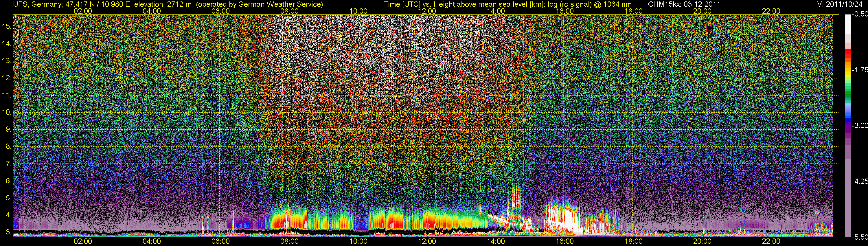Click the '14:00' label on the upper time axis
The image size is (868, 246).
click(x=496, y=11)
